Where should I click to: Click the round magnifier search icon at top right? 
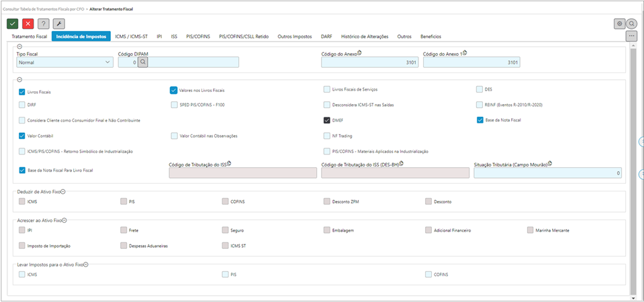tap(631, 23)
